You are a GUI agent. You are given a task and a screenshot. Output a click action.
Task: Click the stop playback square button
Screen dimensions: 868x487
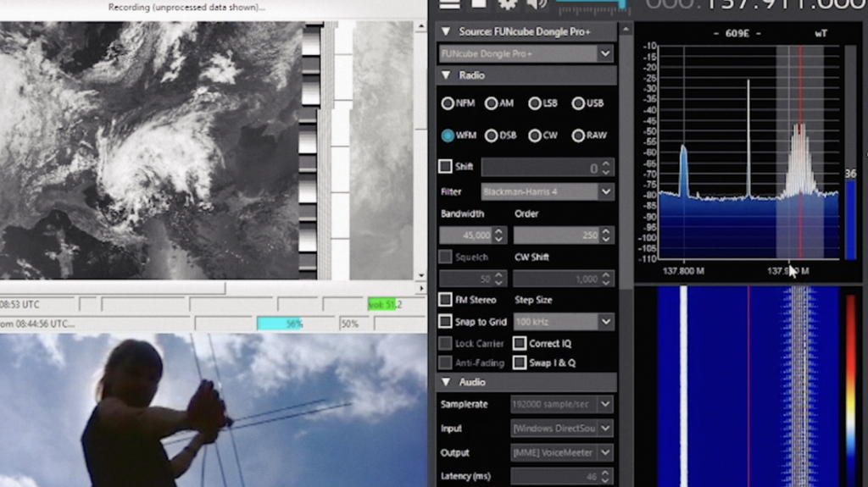coord(479,3)
